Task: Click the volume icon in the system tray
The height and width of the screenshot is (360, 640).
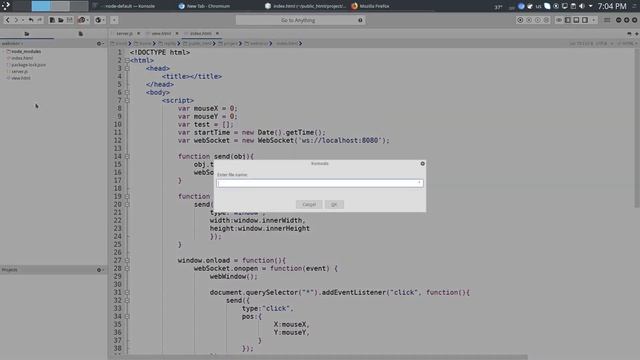Action: (582, 6)
